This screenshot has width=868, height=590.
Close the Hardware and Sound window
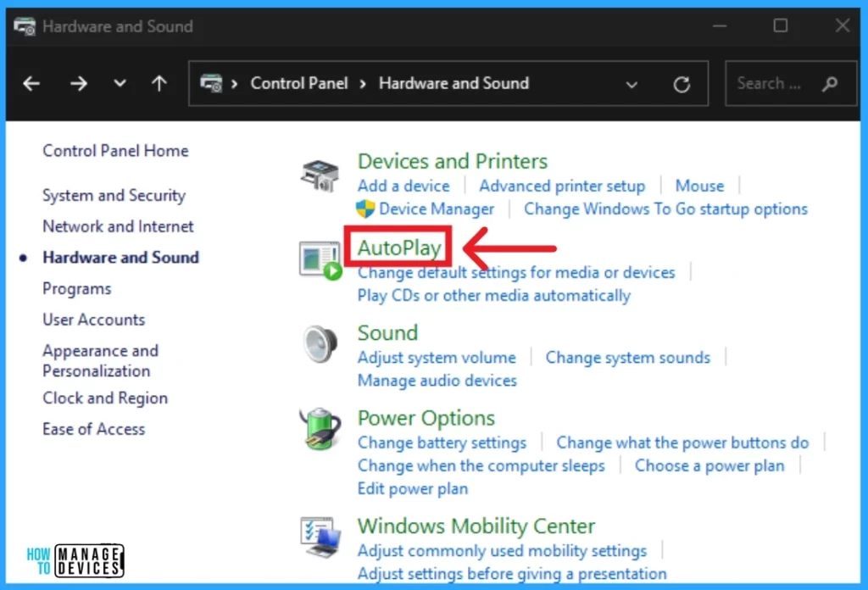[843, 25]
